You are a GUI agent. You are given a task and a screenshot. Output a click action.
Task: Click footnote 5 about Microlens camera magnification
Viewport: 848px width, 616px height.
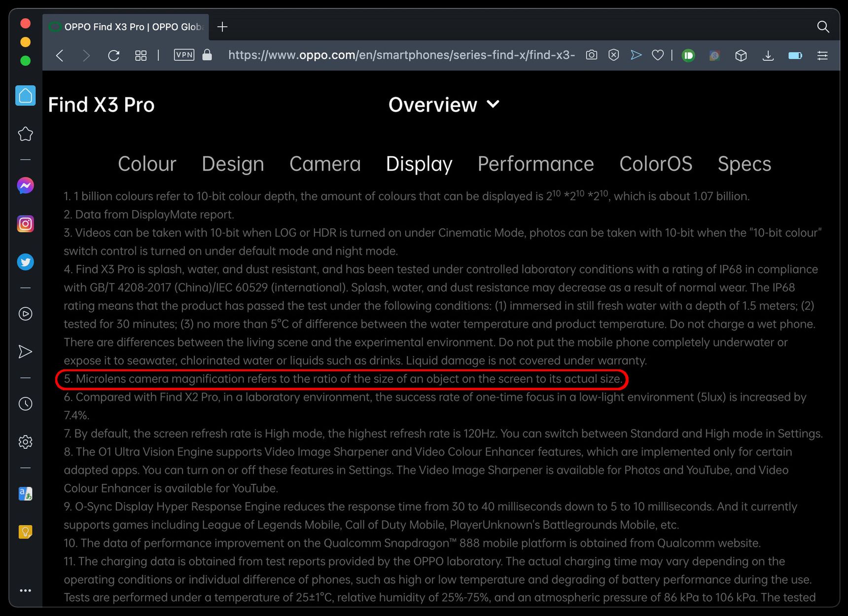tap(343, 379)
